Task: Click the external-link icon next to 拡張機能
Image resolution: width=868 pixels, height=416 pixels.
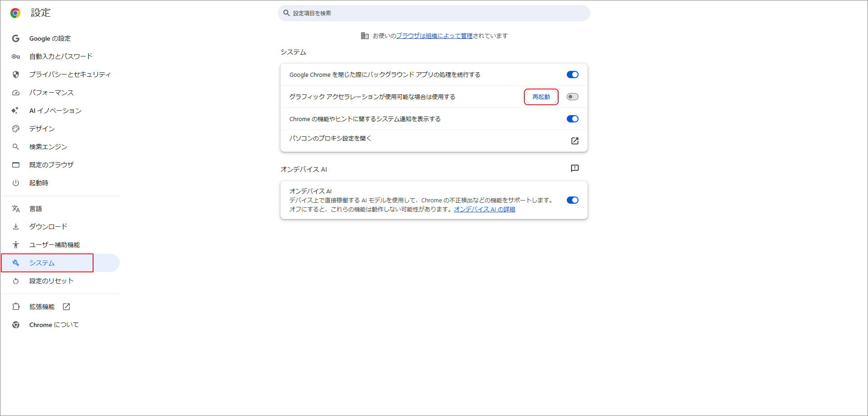Action: tap(66, 307)
